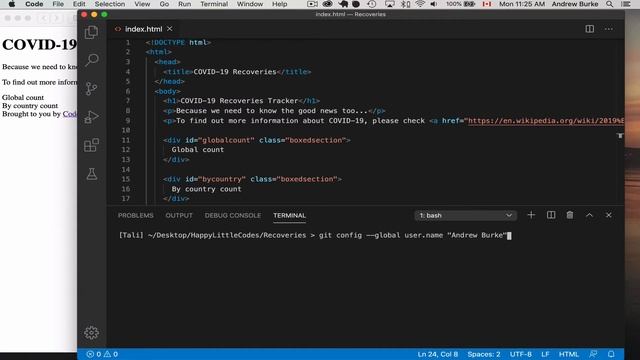The image size is (640, 360).
Task: Show errors and warnings count in status bar
Action: (x=102, y=354)
